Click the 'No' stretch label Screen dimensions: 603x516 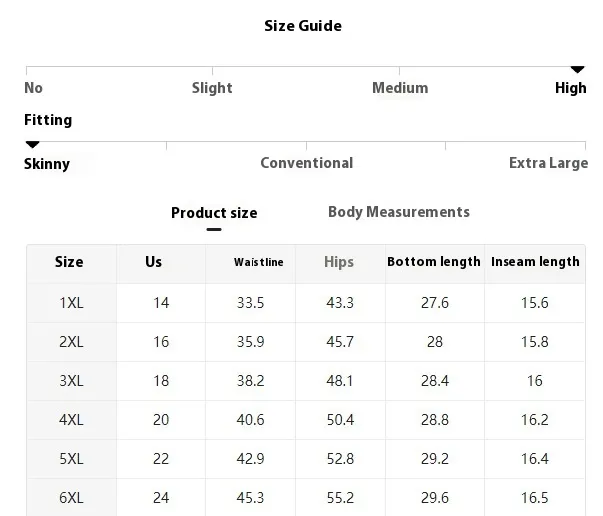34,88
